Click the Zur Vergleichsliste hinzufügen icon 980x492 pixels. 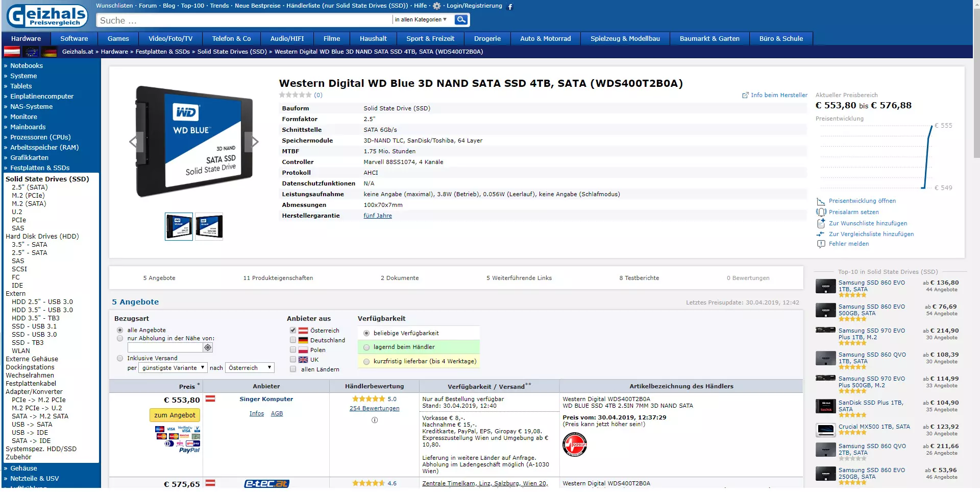(821, 234)
